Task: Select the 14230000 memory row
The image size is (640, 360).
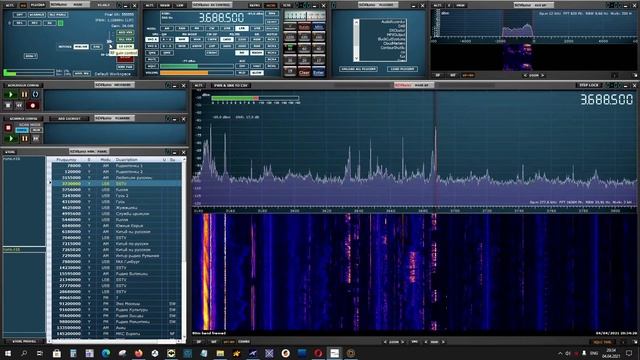Action: pos(116,268)
